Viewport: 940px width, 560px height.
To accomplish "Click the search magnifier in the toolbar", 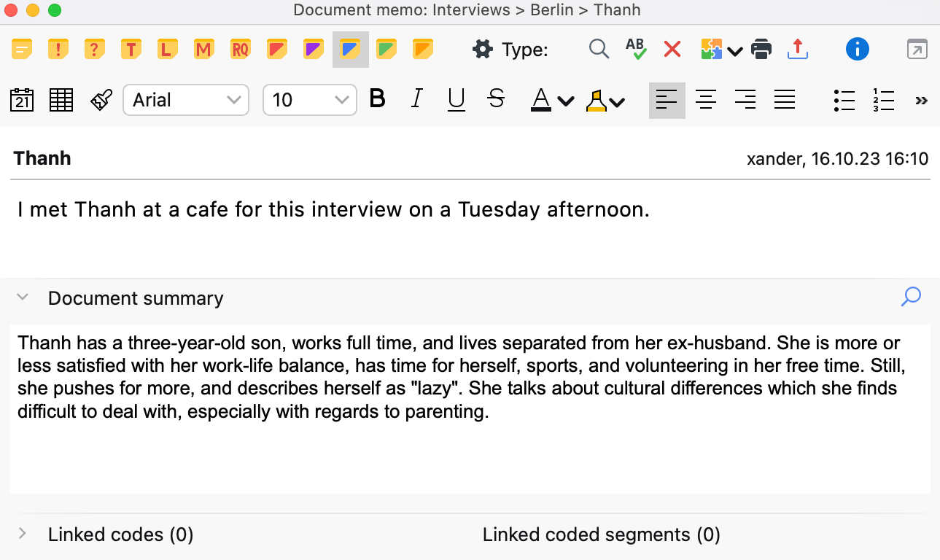I will coord(599,50).
